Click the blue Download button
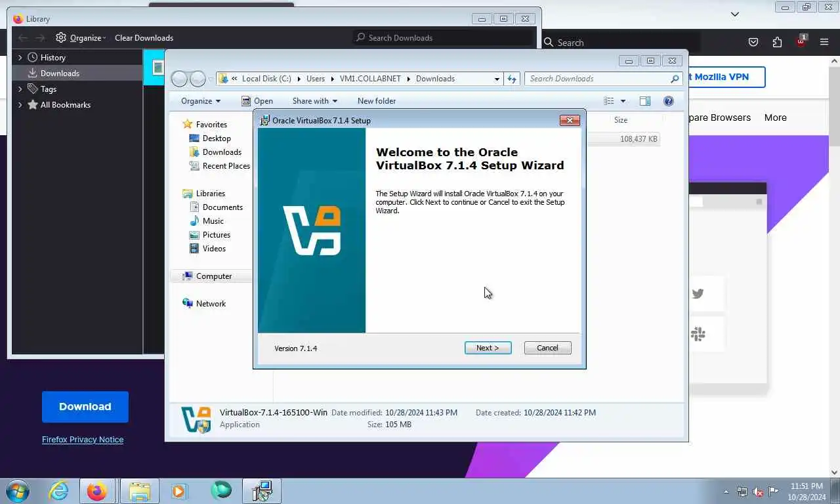 pyautogui.click(x=85, y=407)
